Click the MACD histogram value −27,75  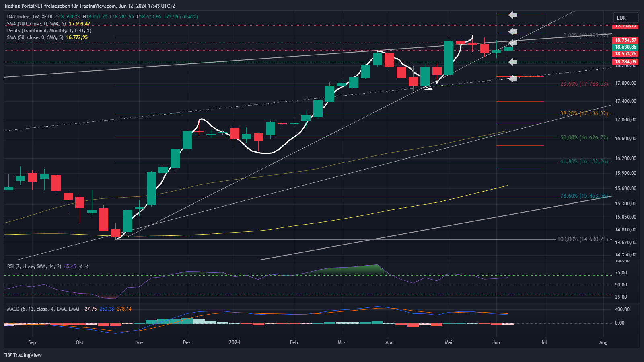pos(89,309)
